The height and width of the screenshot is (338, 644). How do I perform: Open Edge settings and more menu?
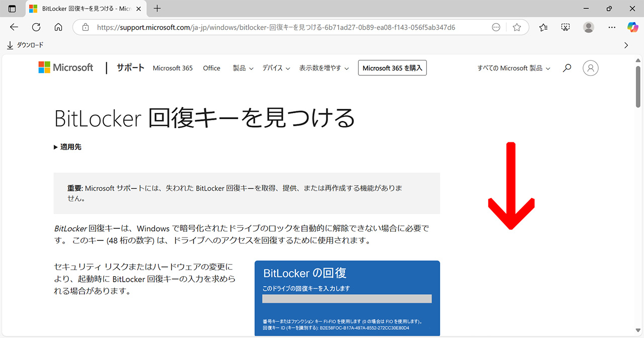click(x=611, y=27)
